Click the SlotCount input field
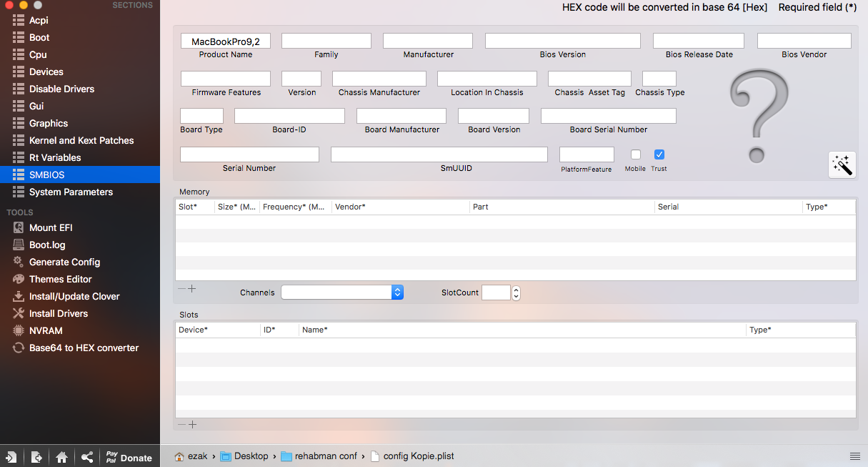This screenshot has width=868, height=467. pos(496,293)
